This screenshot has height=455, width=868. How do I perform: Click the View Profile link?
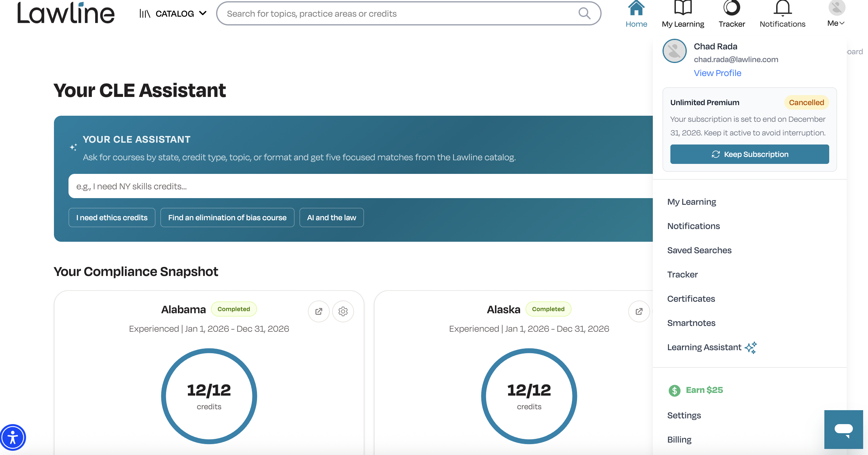717,73
